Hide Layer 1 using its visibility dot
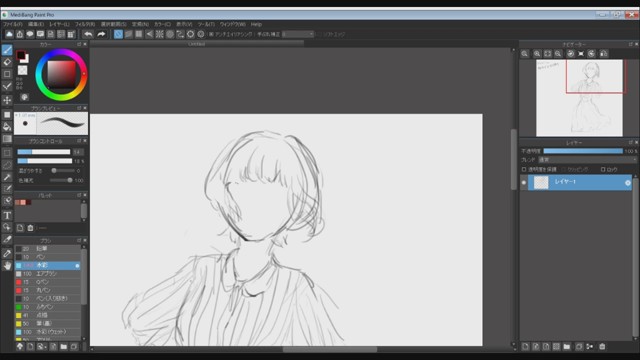Viewport: 640px width, 360px height. [524, 182]
